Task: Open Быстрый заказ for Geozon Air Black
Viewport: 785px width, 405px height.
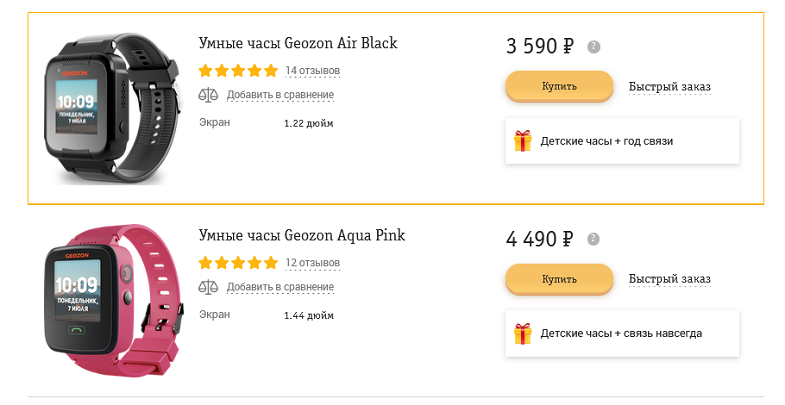Action: click(x=669, y=87)
